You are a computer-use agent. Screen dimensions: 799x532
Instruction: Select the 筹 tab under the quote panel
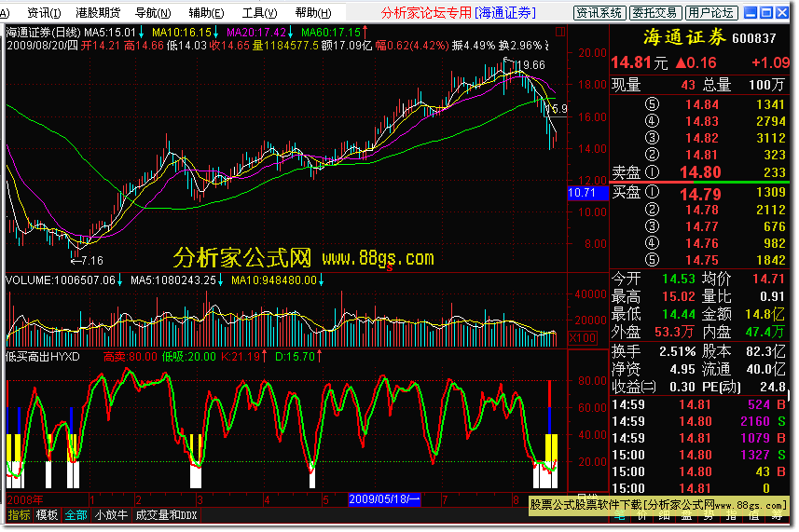tap(777, 517)
